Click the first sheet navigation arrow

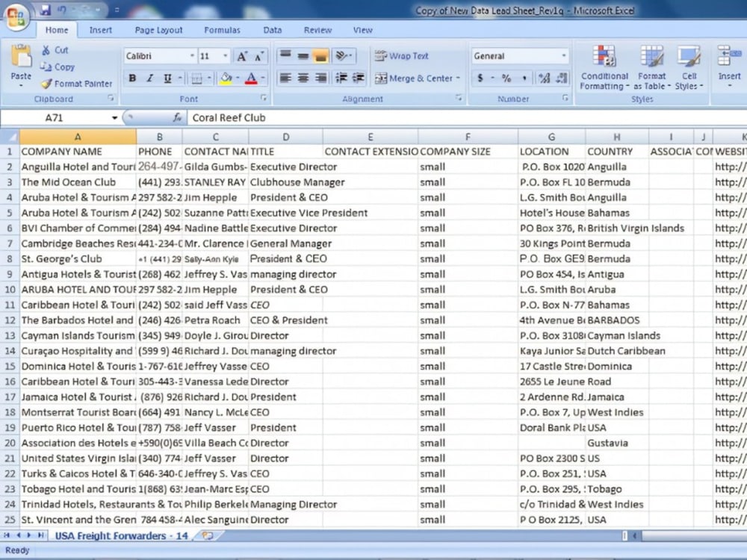point(7,535)
